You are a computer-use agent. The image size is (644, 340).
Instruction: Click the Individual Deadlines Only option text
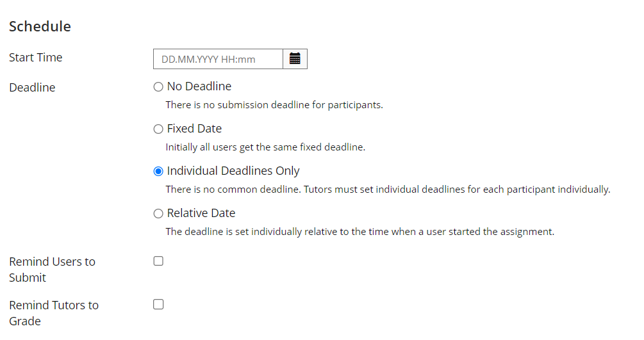[233, 171]
